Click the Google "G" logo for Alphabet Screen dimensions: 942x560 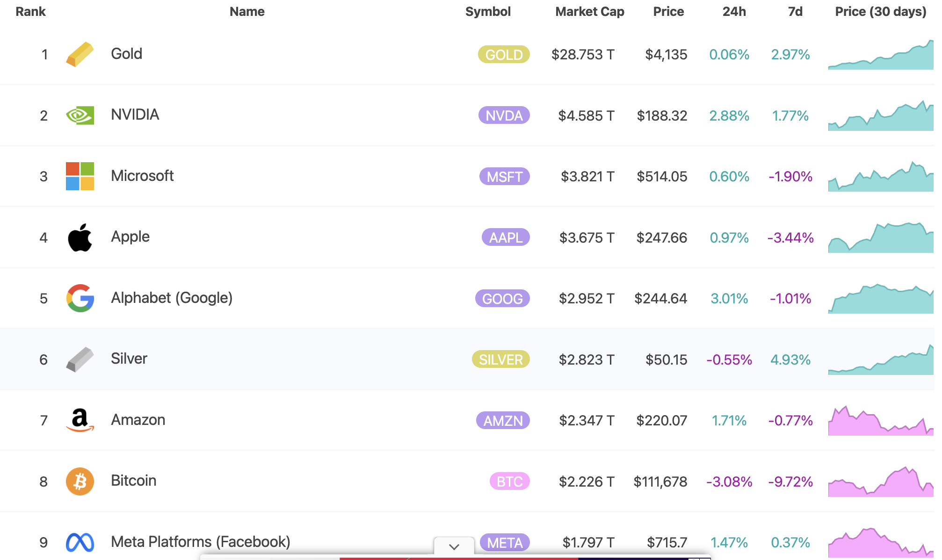(80, 298)
